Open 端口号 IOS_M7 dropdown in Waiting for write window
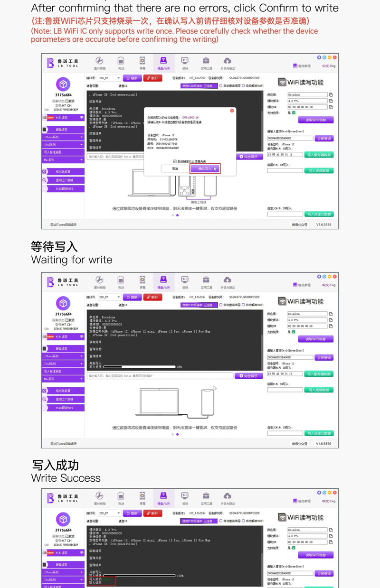The width and height of the screenshot is (380, 588). (109, 297)
